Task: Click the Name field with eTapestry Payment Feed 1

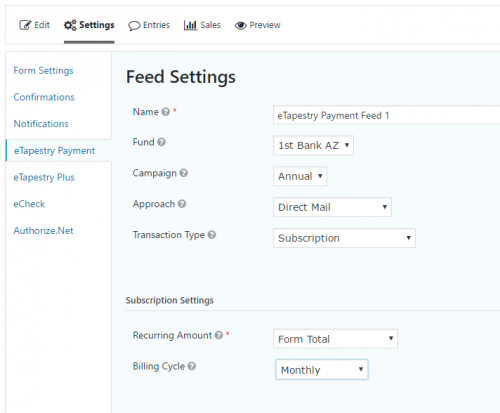Action: pyautogui.click(x=387, y=115)
